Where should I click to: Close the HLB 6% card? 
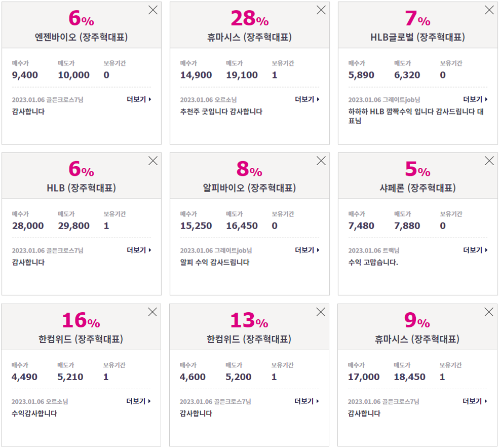pyautogui.click(x=153, y=161)
